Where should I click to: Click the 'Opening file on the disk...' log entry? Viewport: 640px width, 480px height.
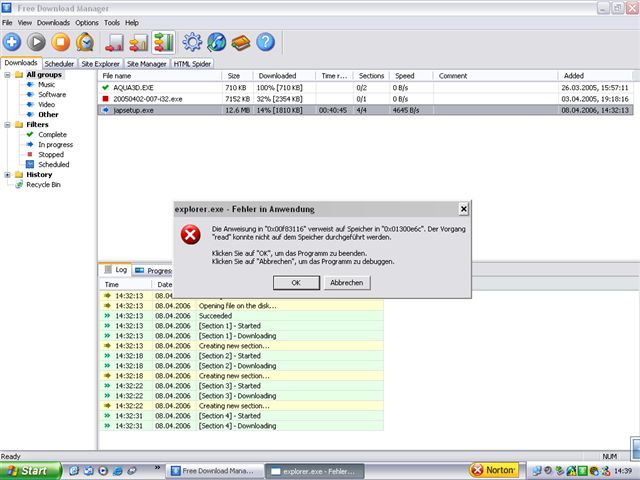click(x=241, y=306)
